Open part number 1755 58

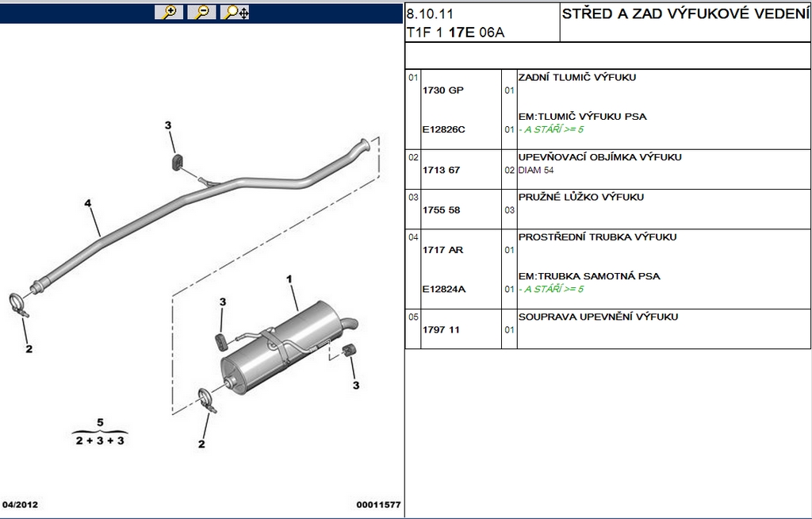point(441,210)
